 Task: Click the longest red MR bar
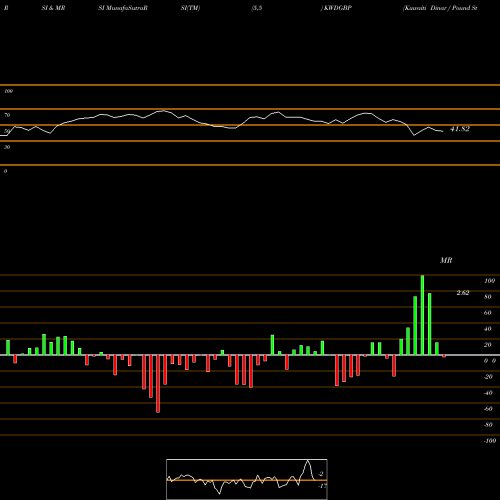coord(158,384)
